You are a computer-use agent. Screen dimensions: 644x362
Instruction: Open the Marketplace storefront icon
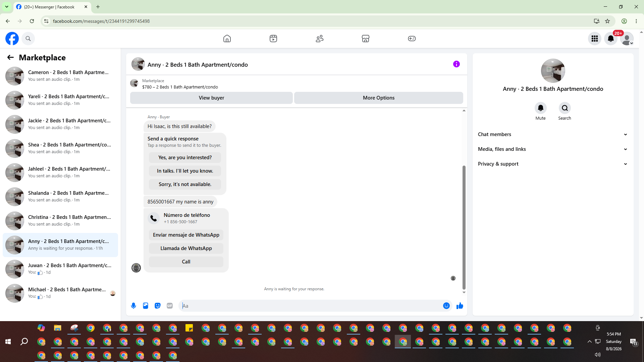coord(366,39)
